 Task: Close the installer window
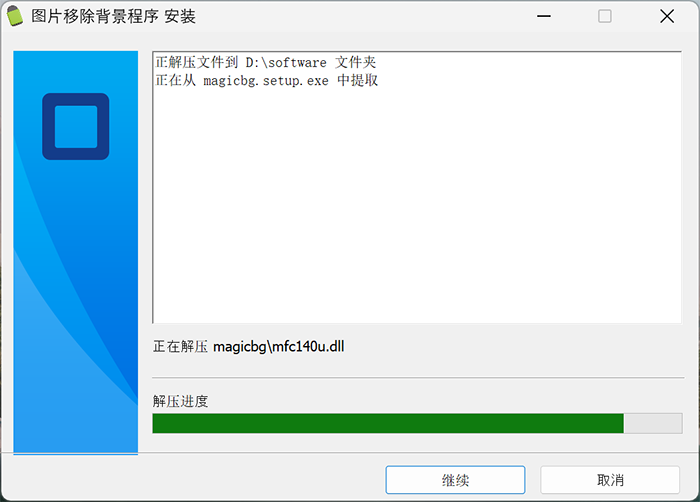[667, 17]
